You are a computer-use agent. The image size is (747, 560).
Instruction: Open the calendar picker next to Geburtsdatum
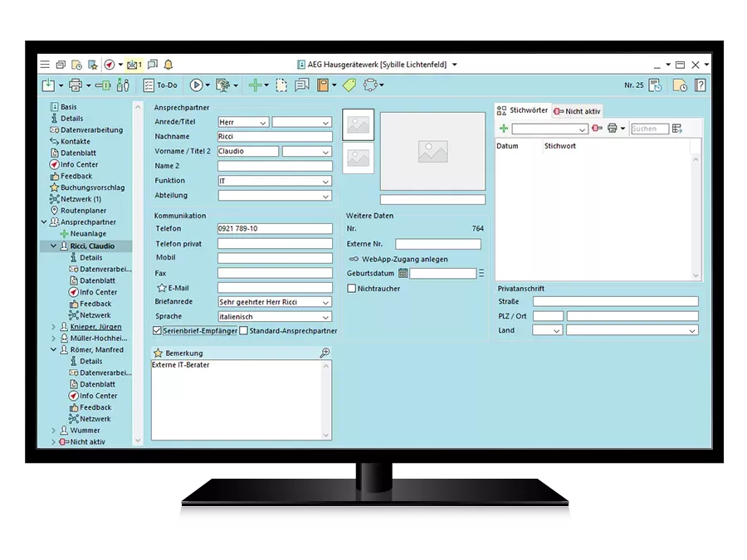(403, 273)
